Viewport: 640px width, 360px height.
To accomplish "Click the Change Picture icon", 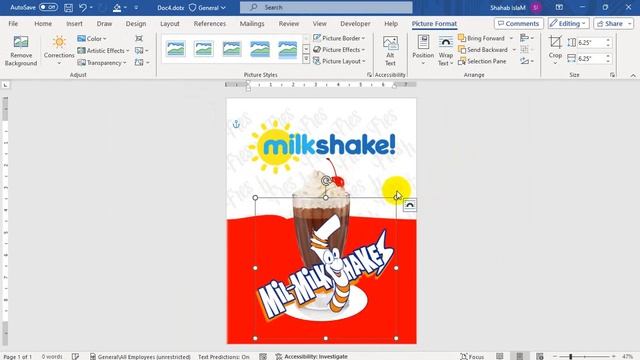I will click(139, 51).
